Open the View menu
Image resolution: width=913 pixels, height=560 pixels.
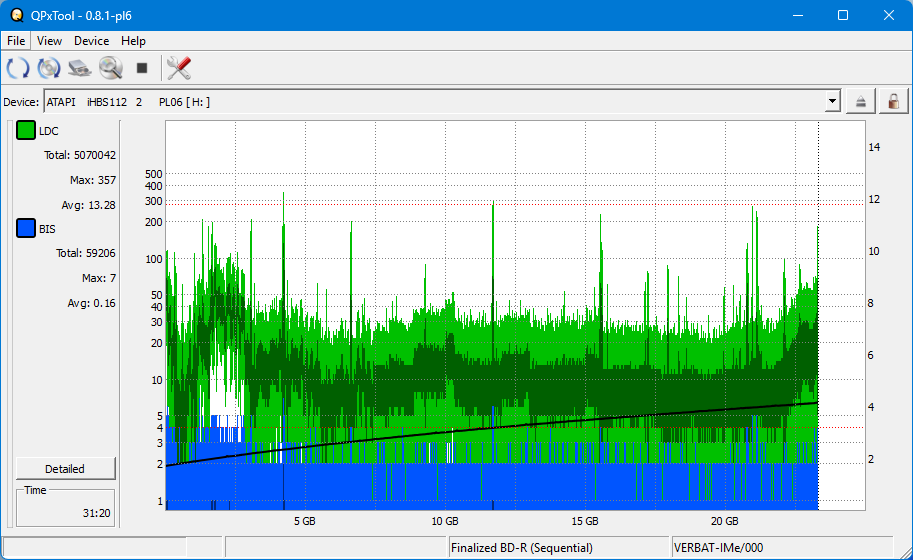pyautogui.click(x=49, y=41)
